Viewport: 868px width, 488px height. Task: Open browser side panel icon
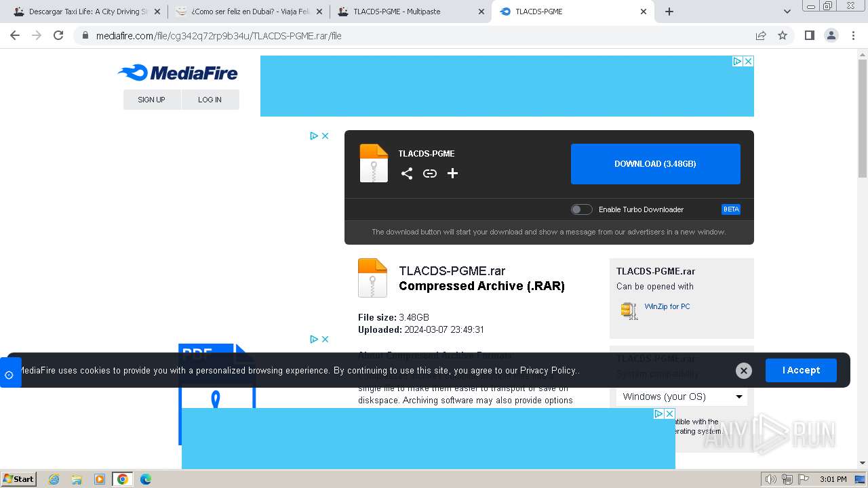pyautogui.click(x=809, y=35)
